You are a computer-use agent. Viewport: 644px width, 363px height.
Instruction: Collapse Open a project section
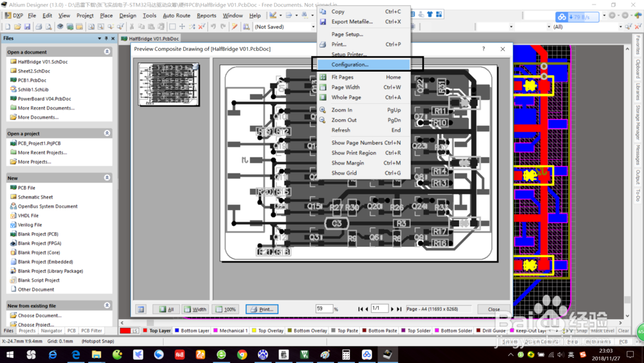click(107, 133)
